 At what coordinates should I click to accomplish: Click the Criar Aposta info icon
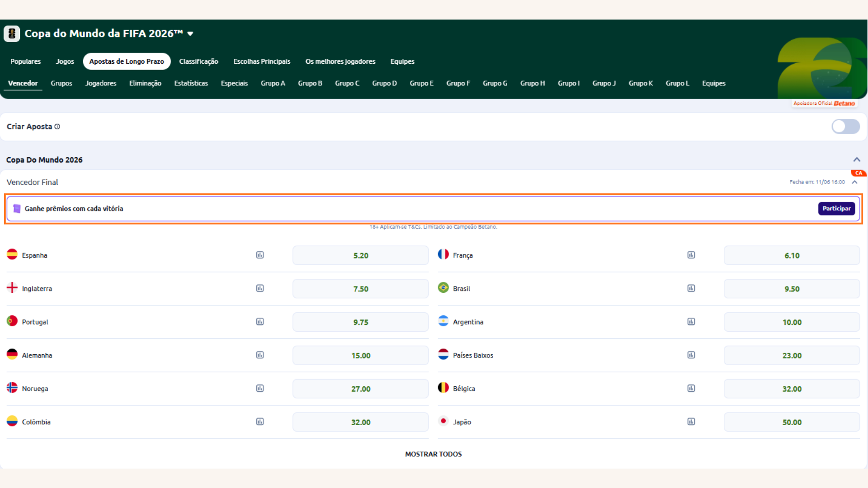pyautogui.click(x=57, y=127)
